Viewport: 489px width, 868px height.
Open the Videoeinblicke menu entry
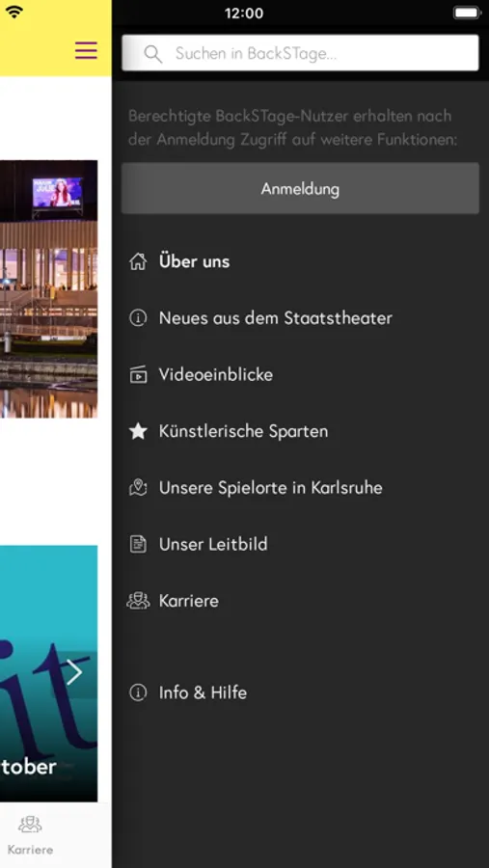[216, 375]
